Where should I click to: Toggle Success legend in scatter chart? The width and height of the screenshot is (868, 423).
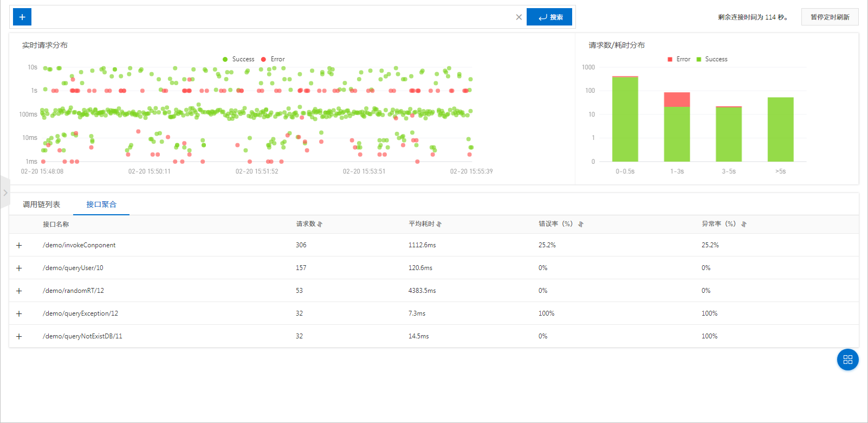point(238,59)
